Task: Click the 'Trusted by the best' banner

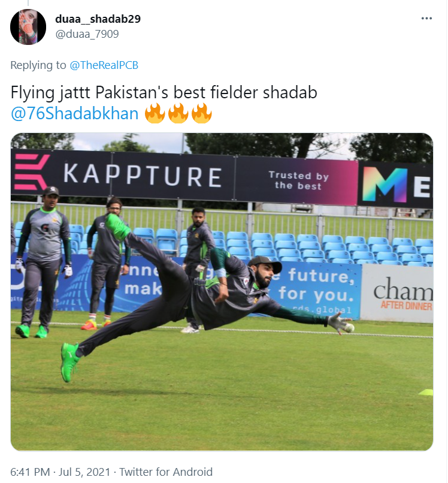Action: click(x=298, y=180)
